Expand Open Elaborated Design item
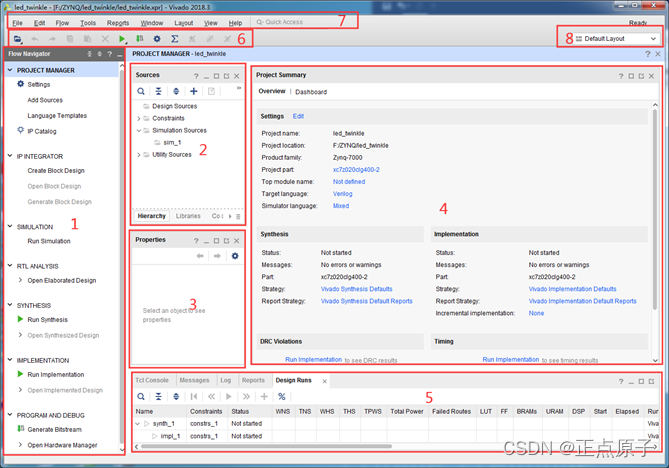 click(x=20, y=280)
